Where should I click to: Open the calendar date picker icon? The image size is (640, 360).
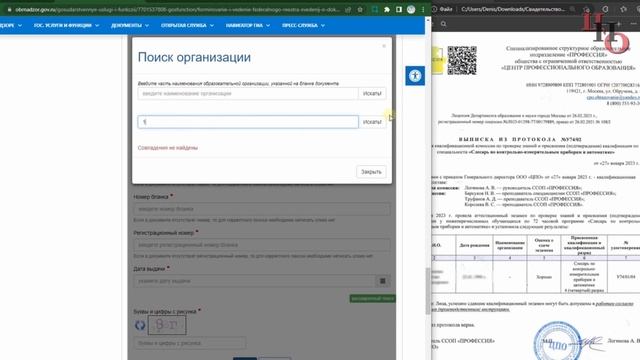(382, 281)
